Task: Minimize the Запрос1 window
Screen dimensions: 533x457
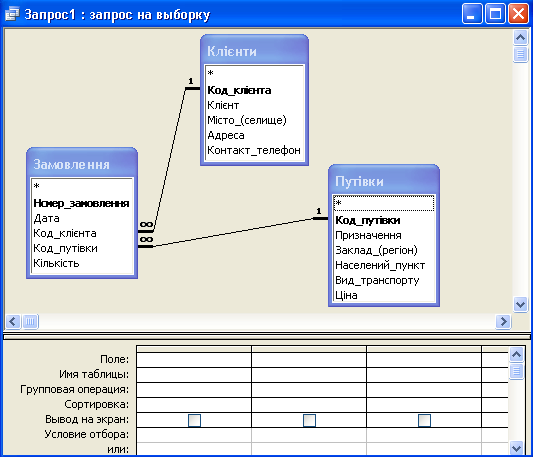Action: click(472, 14)
